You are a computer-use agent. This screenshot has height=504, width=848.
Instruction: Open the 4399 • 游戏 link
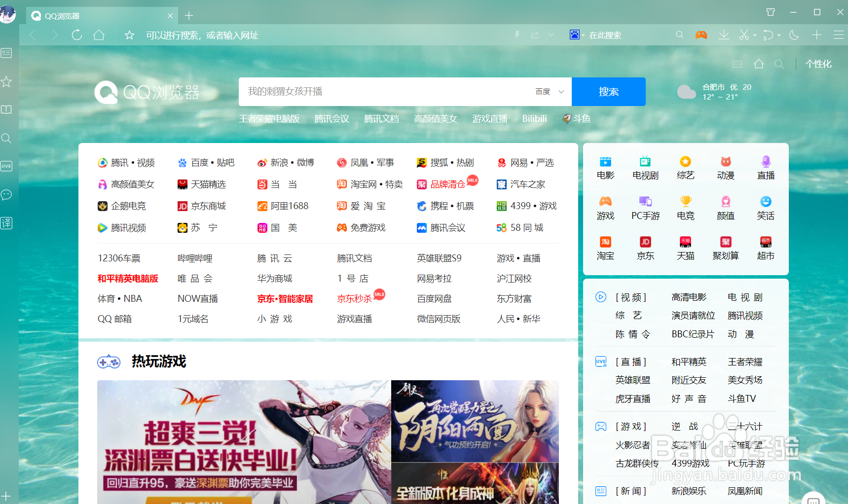pos(526,206)
